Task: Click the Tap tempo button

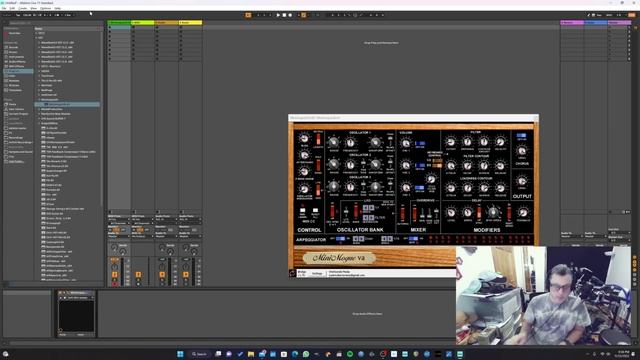Action: (18, 15)
